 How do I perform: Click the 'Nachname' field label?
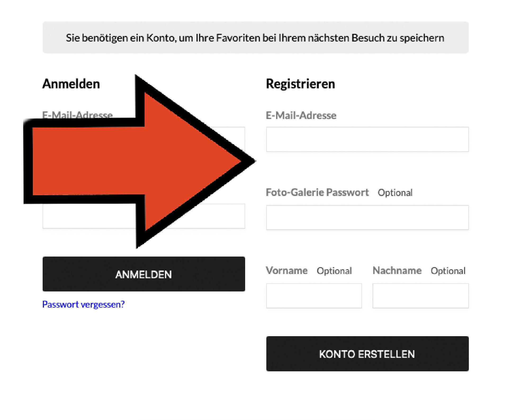click(397, 271)
